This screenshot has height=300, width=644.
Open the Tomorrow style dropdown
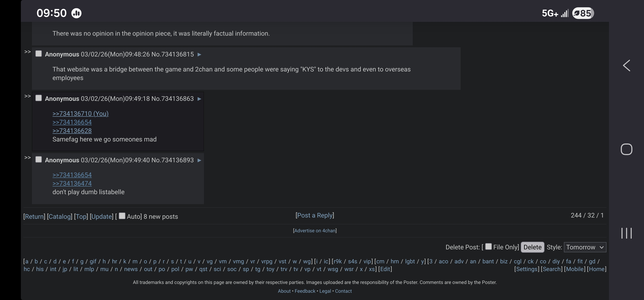tap(585, 247)
